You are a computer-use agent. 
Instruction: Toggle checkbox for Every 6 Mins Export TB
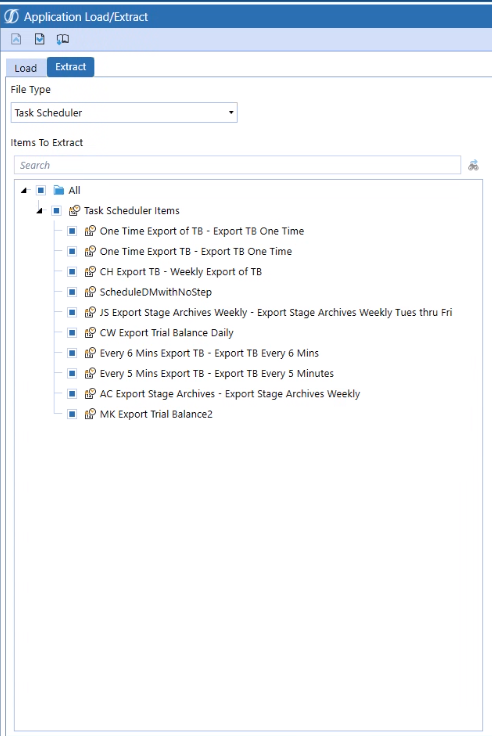click(x=72, y=353)
